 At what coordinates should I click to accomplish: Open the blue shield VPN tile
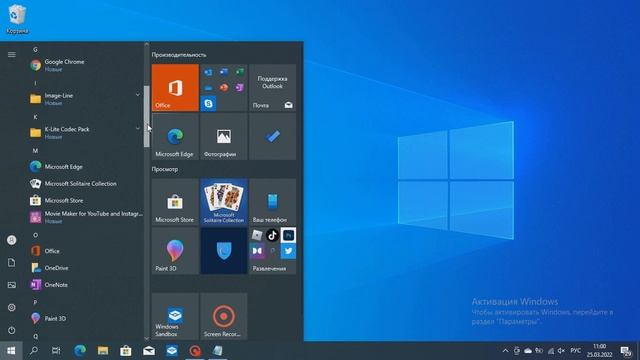224,251
